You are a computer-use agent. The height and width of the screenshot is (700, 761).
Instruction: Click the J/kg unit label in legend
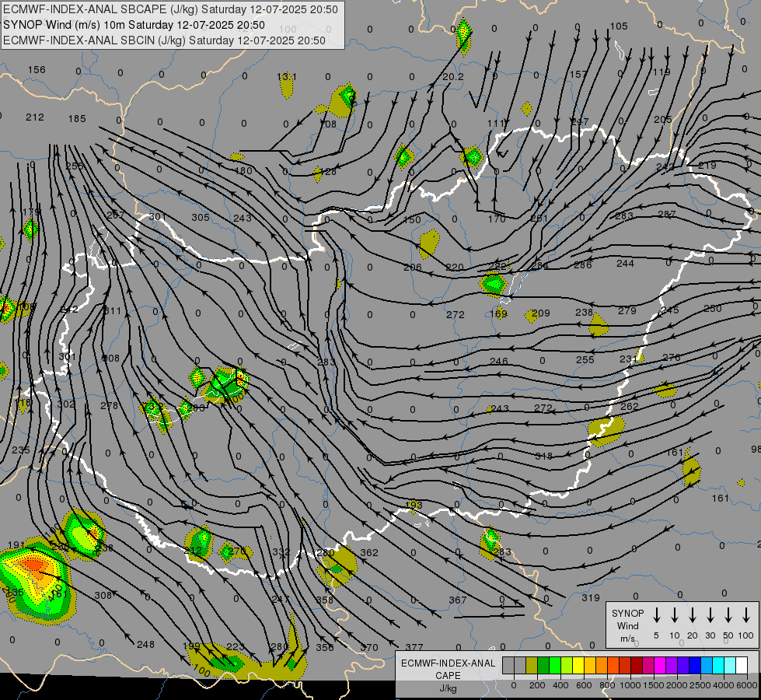point(448,688)
